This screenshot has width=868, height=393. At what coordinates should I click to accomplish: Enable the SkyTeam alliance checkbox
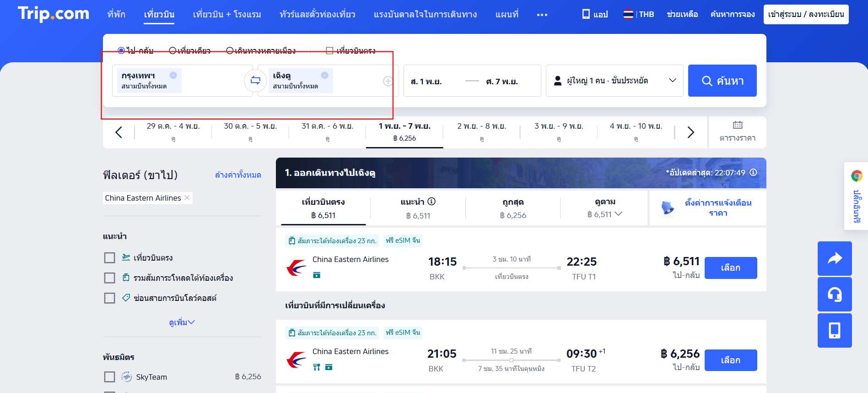110,377
